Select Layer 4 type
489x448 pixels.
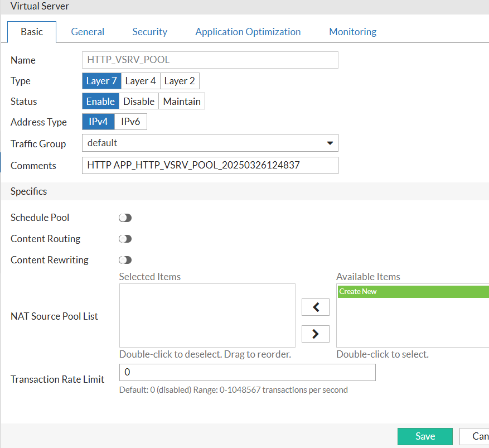click(x=141, y=81)
